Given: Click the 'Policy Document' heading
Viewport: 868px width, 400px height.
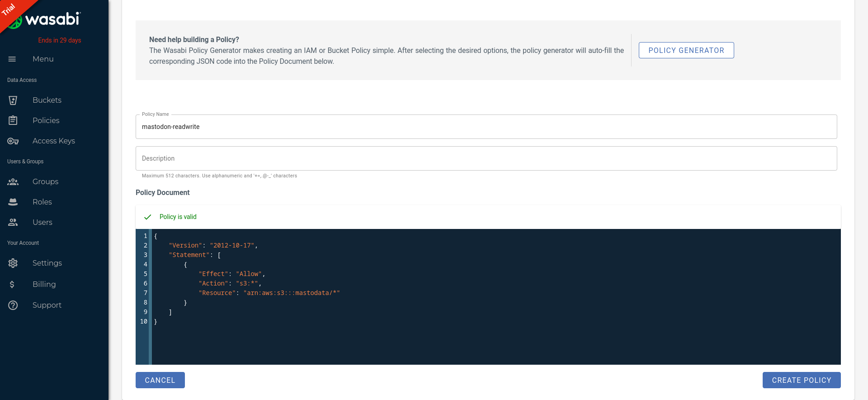Looking at the screenshot, I should [x=163, y=192].
